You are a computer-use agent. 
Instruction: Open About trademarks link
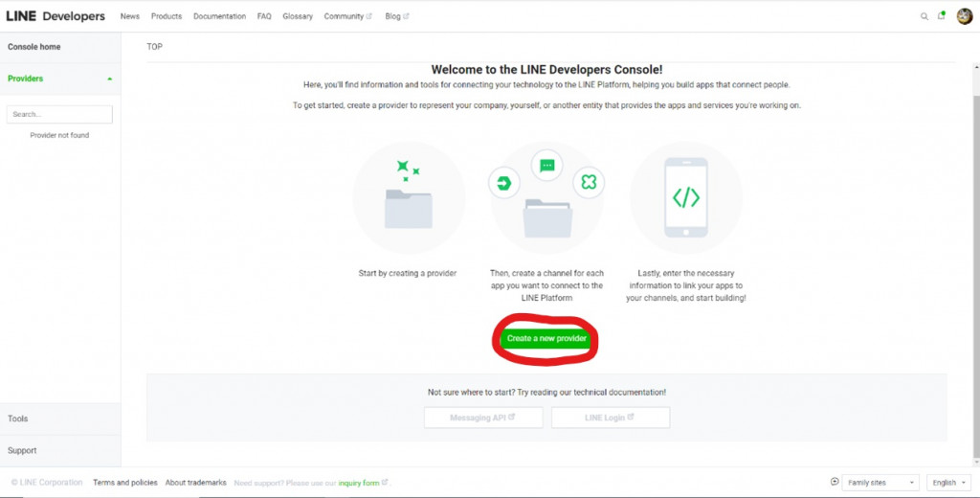(195, 483)
